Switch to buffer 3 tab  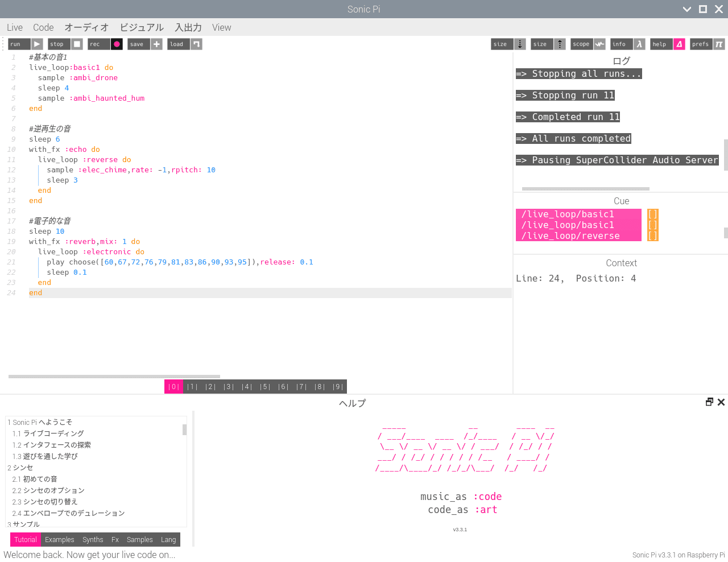(x=229, y=387)
